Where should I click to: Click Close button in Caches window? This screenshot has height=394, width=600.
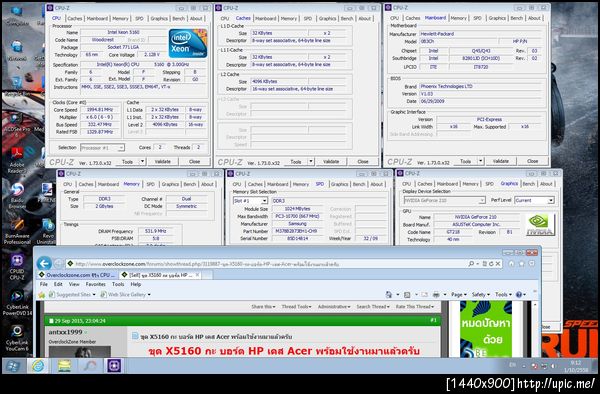click(363, 161)
